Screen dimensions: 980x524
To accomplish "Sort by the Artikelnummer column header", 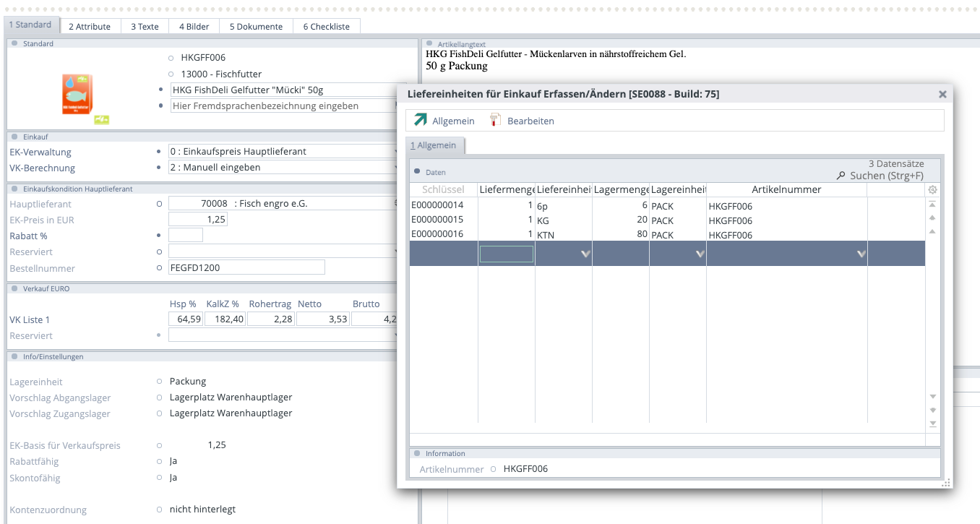I will pyautogui.click(x=786, y=189).
